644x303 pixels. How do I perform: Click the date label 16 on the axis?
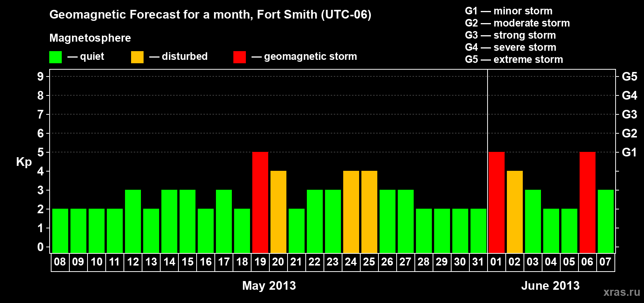point(206,262)
